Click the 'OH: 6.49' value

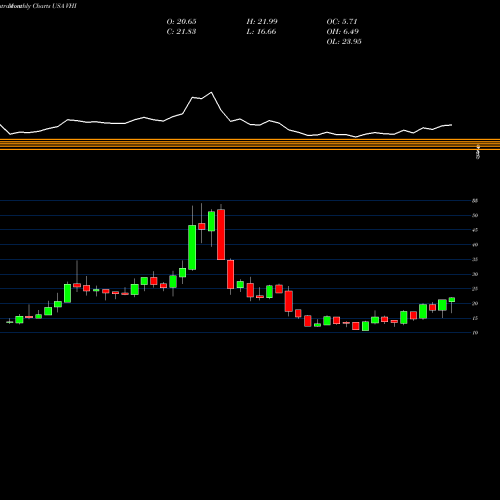click(343, 32)
